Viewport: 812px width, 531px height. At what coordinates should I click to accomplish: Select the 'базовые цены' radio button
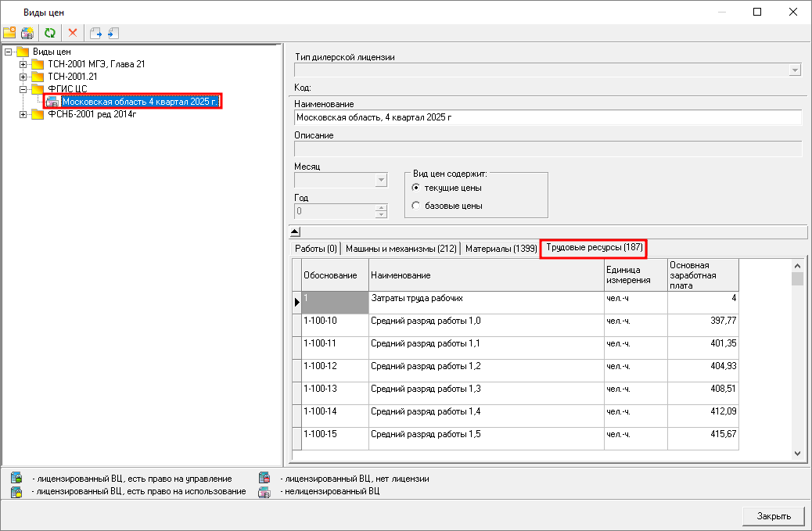tap(416, 206)
